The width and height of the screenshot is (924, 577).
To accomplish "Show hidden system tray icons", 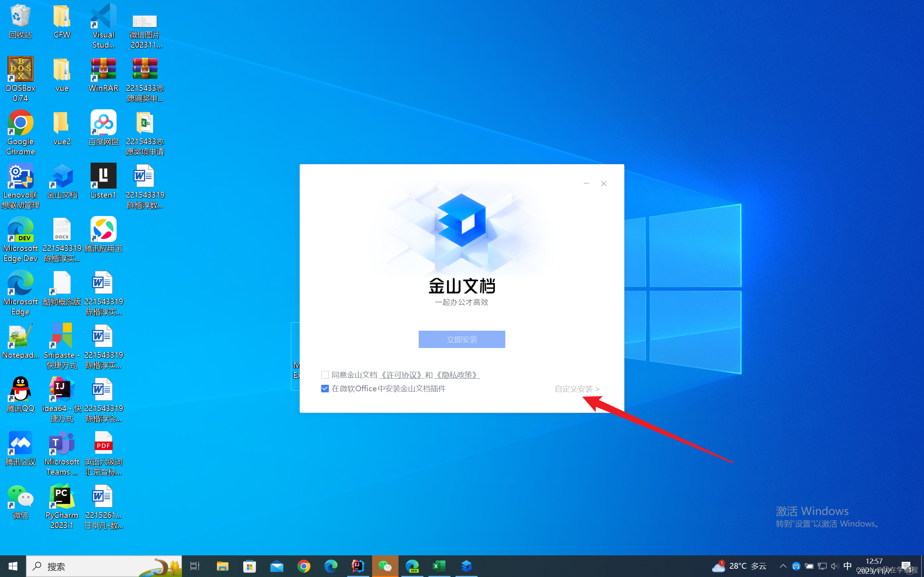I will (783, 566).
